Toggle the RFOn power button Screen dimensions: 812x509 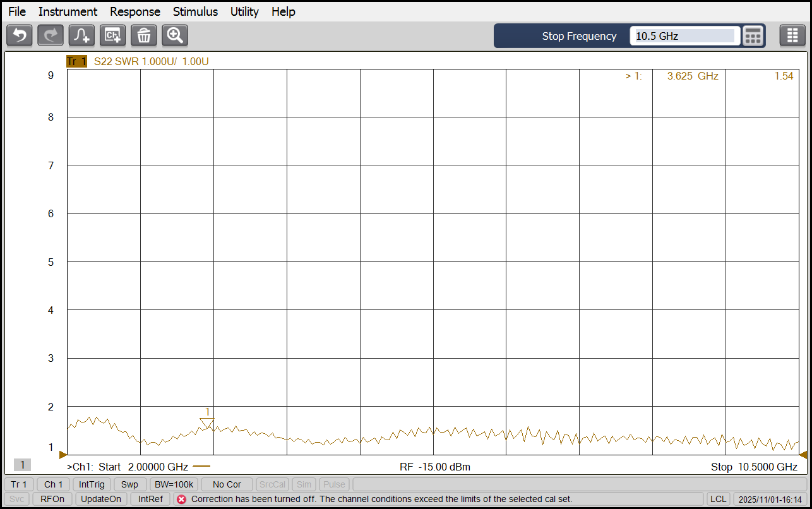point(52,499)
